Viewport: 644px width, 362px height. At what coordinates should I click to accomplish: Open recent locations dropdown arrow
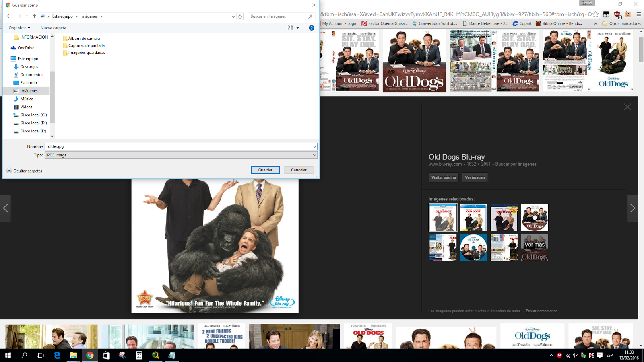pos(27,16)
